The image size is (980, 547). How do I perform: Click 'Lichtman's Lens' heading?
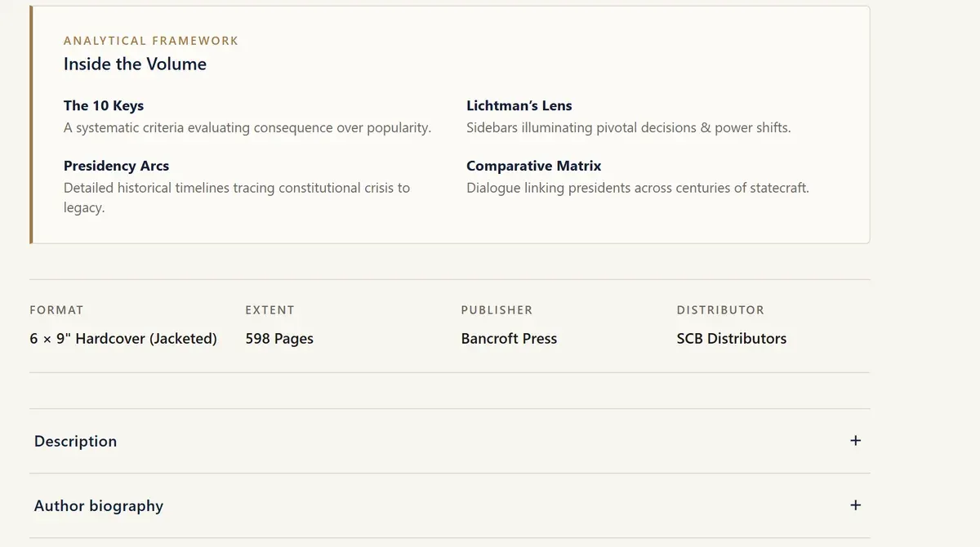(519, 105)
